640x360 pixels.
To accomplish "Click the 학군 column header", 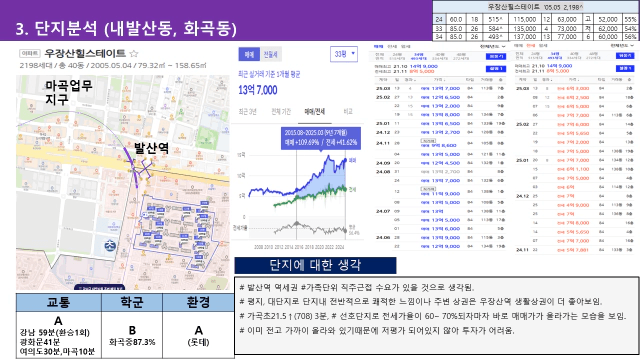I will tap(132, 302).
